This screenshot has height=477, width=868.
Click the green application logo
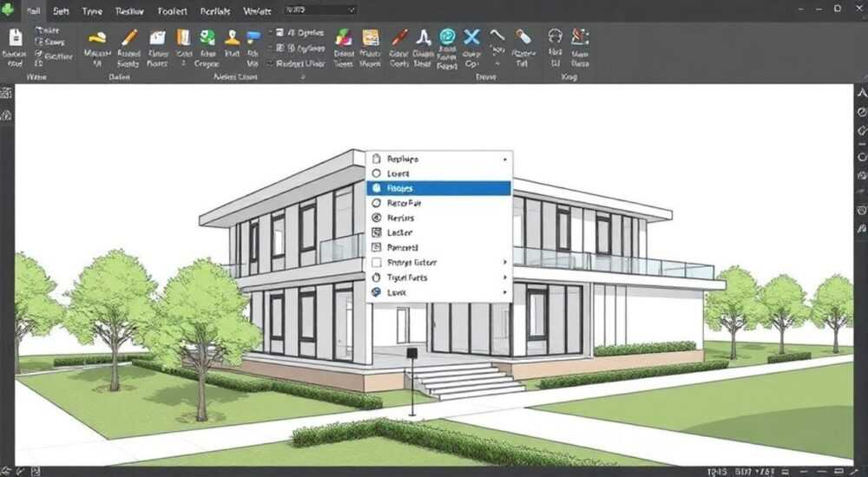(7, 10)
